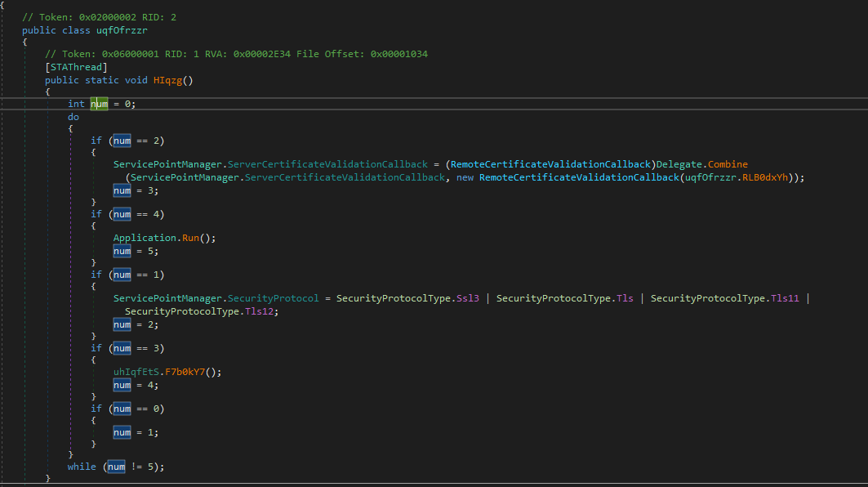Viewport: 868px width, 487px height.
Task: Click num in the 'num == 4' condition
Action: [122, 214]
